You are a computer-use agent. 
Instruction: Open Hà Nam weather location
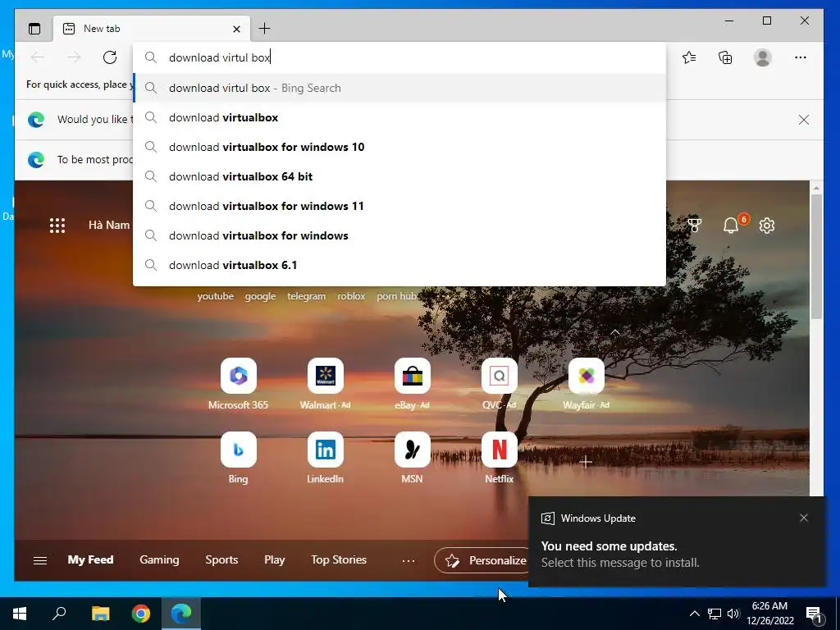pyautogui.click(x=109, y=225)
